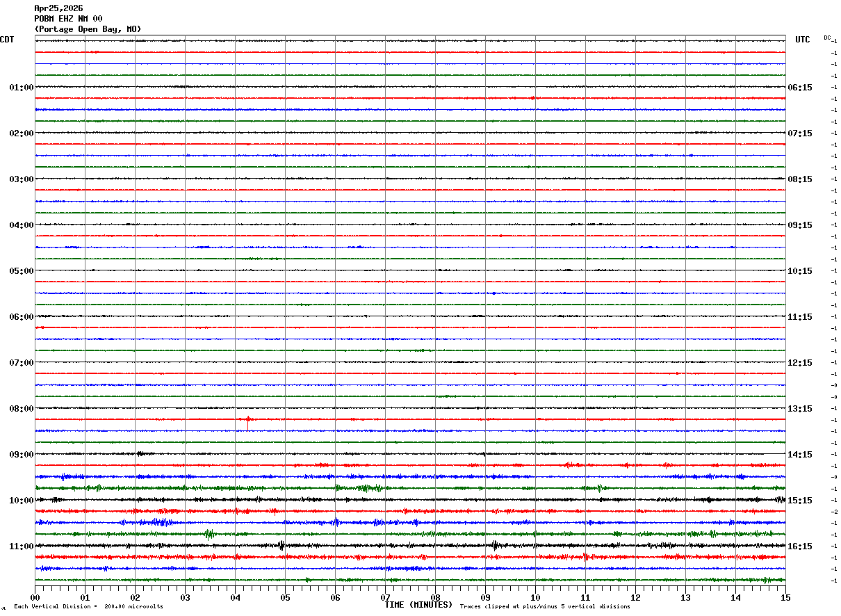The image size is (841, 616).
Task: Click the 16:15 UTC time label
Action: 800,546
